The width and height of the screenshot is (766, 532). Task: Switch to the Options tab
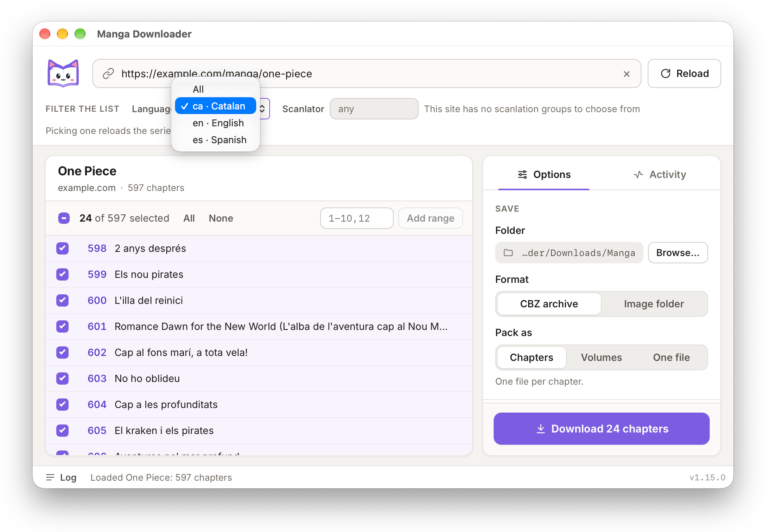544,175
